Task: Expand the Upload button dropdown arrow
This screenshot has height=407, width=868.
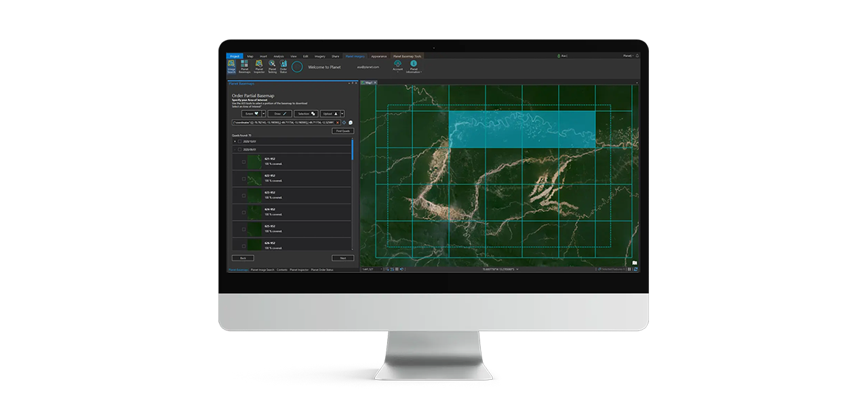Action: point(342,114)
